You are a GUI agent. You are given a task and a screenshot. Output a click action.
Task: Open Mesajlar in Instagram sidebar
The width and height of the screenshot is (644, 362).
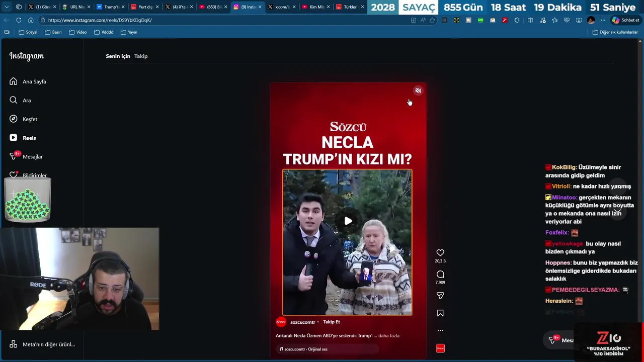click(x=27, y=156)
